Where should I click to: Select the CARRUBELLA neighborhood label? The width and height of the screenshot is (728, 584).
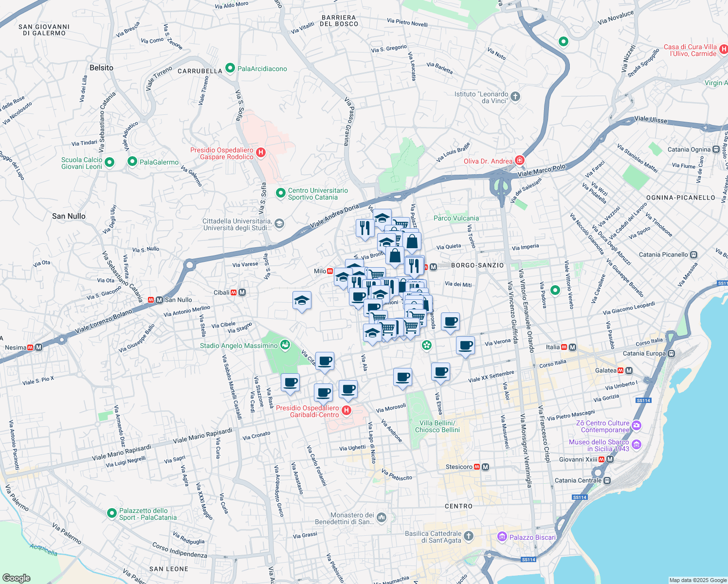point(200,71)
